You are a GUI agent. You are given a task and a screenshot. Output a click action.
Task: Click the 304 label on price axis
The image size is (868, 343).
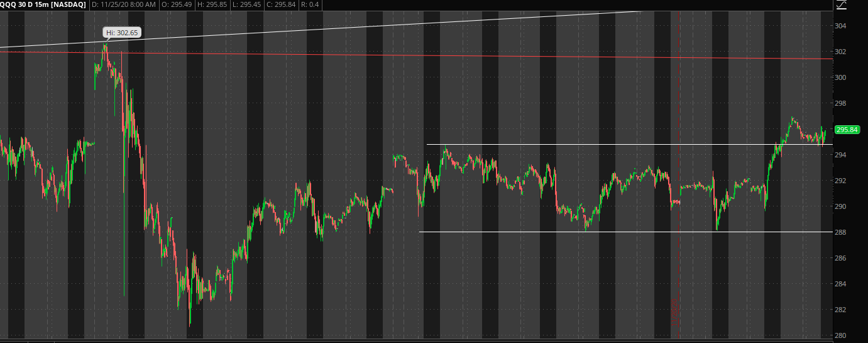[841, 26]
